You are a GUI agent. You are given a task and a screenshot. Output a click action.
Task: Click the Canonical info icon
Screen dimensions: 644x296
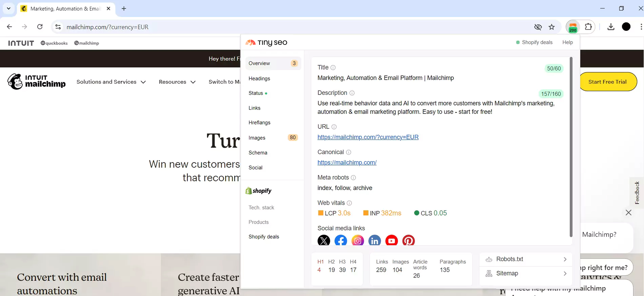pyautogui.click(x=348, y=152)
